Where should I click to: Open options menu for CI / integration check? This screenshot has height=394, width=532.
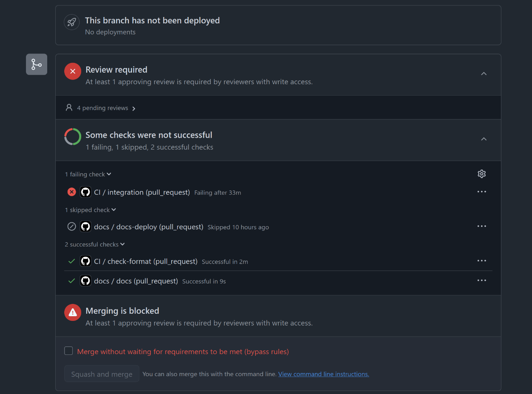tap(481, 192)
